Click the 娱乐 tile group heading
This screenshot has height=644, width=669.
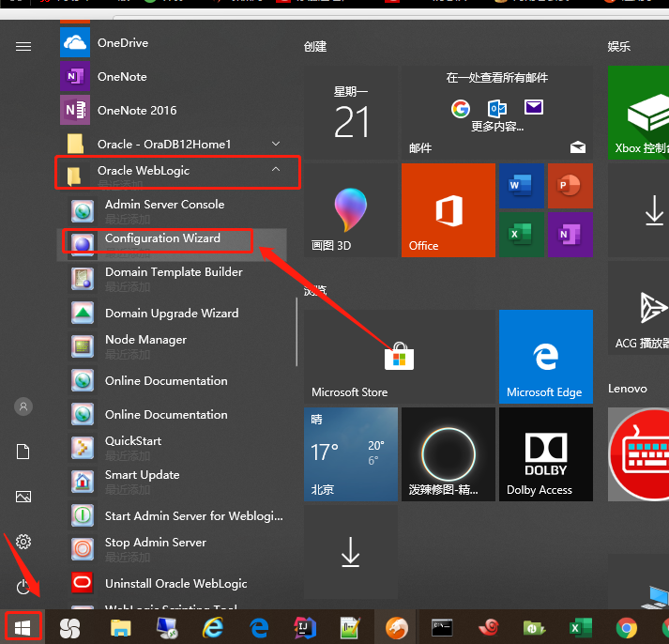coord(619,46)
